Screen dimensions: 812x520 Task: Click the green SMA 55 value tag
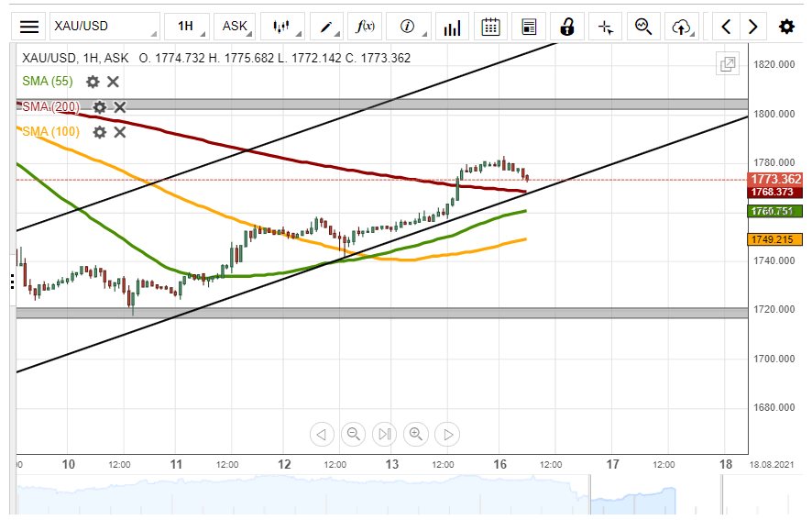tap(775, 211)
